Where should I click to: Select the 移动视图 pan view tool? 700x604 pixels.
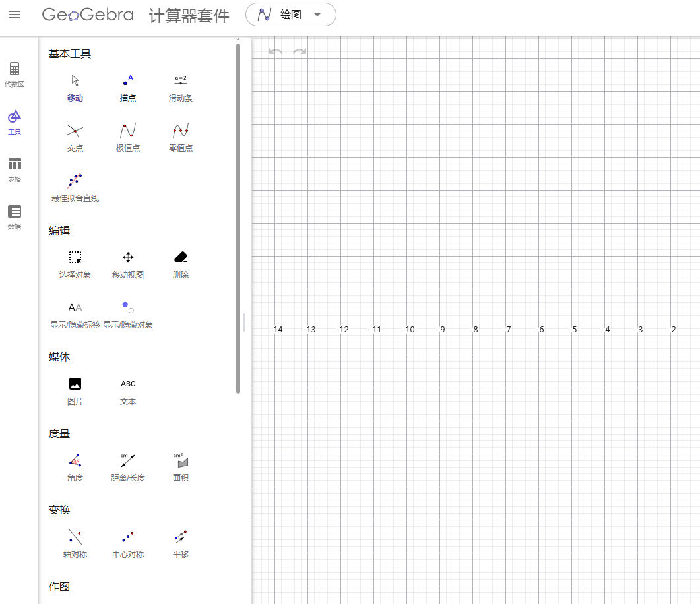pos(128,264)
